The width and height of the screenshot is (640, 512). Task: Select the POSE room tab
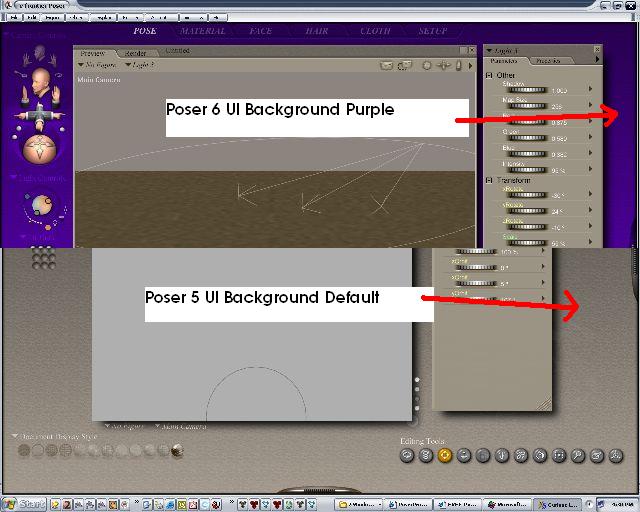145,31
